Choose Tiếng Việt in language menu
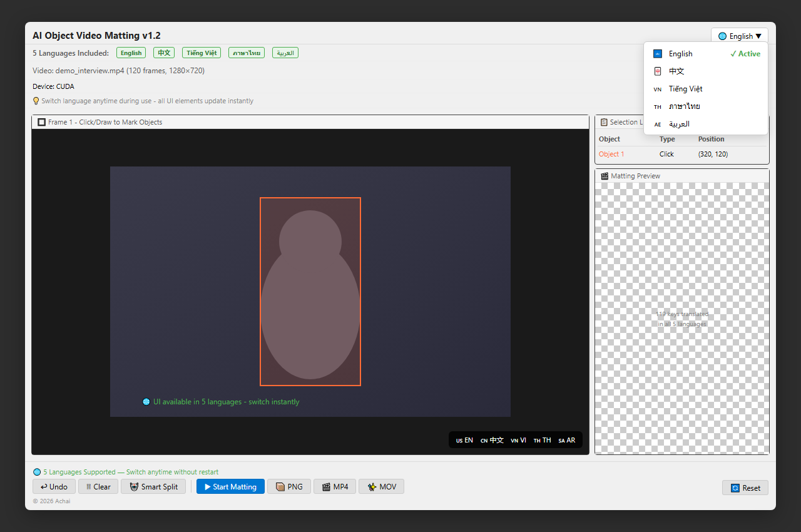This screenshot has height=532, width=801. (705, 89)
